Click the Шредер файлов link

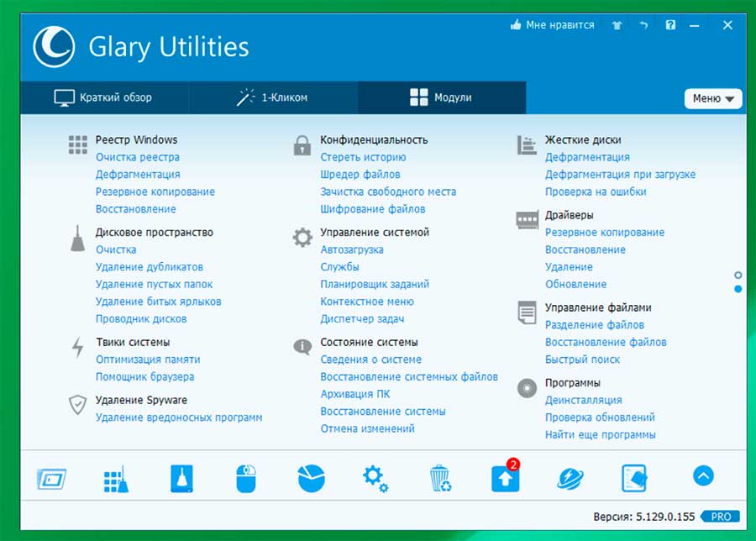(x=360, y=175)
